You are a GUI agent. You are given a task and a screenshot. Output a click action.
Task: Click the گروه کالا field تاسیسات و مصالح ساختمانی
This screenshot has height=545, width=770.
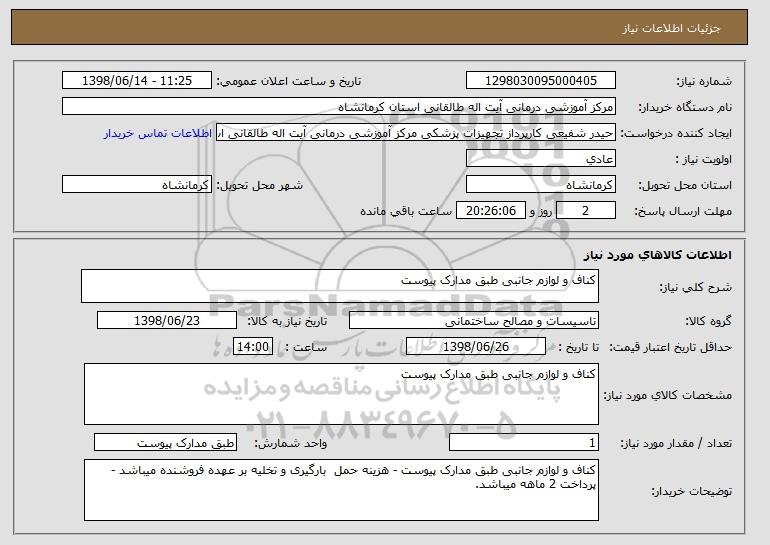pyautogui.click(x=474, y=321)
